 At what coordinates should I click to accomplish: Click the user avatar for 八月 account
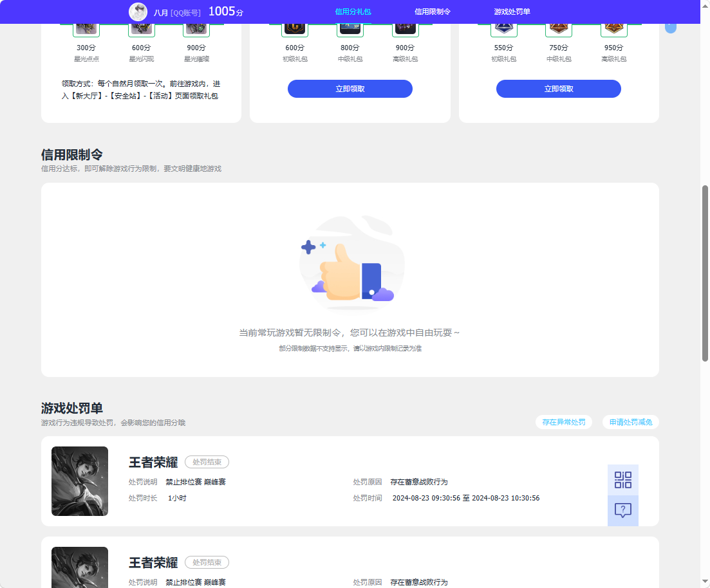(x=137, y=12)
